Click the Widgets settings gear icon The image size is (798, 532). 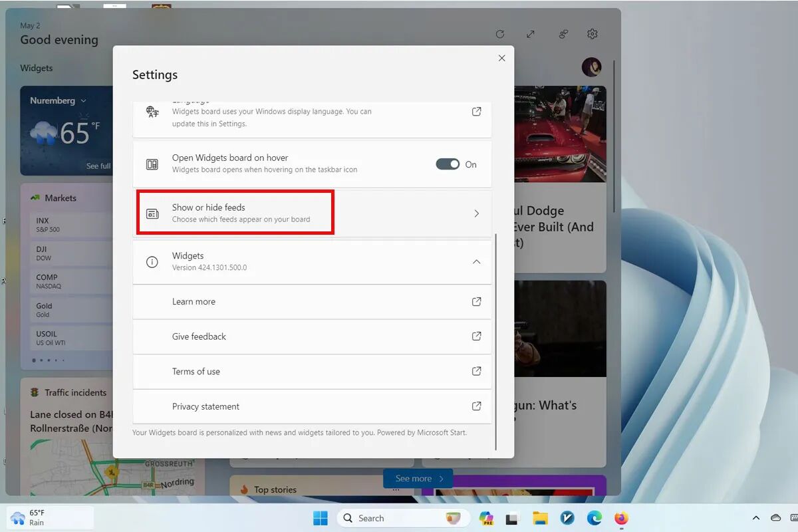pyautogui.click(x=593, y=34)
